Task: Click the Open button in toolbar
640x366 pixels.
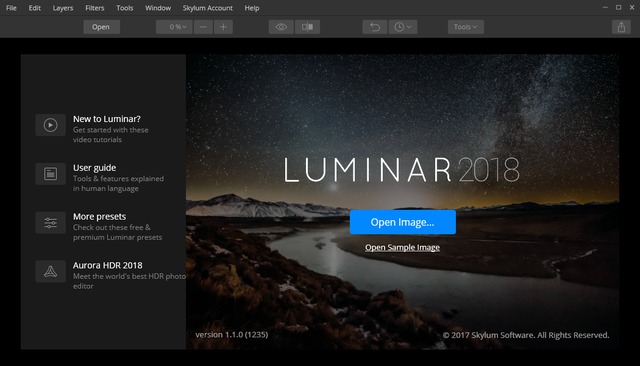Action: (101, 27)
